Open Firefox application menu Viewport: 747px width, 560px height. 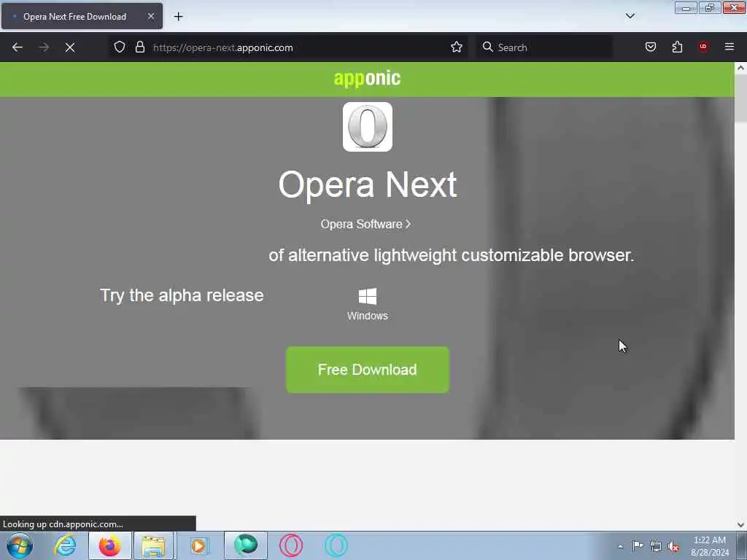[729, 47]
